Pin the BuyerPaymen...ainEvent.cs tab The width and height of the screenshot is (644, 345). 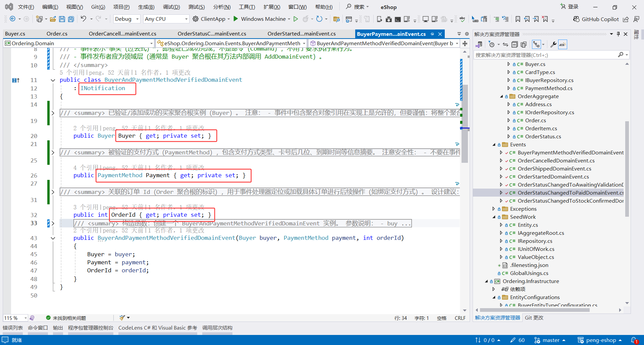432,34
